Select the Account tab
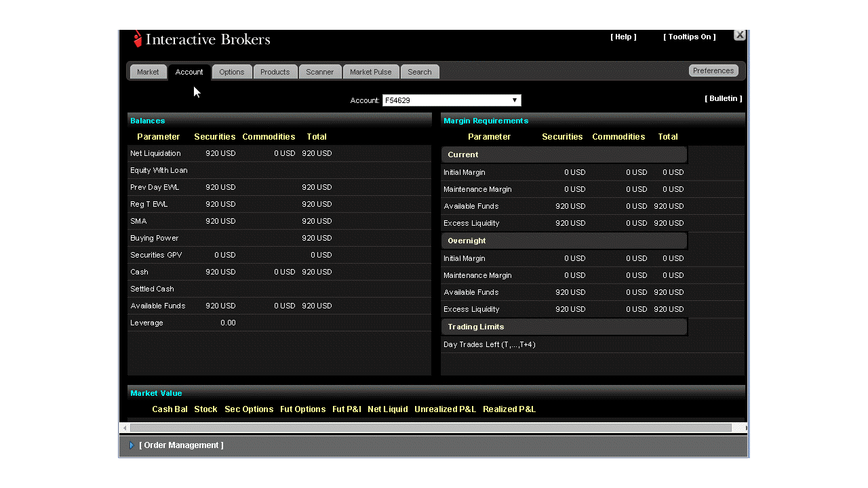This screenshot has width=868, height=488. 189,72
